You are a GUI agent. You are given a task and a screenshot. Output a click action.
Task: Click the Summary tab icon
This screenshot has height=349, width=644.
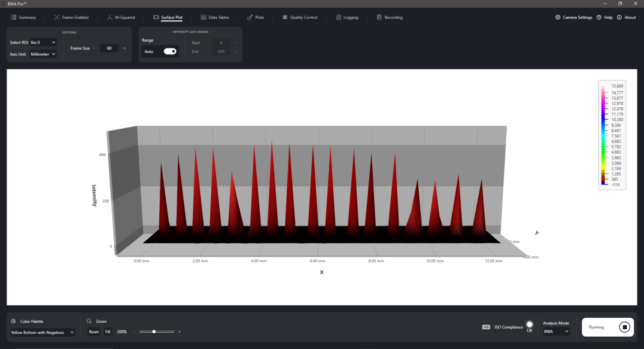[x=14, y=18]
